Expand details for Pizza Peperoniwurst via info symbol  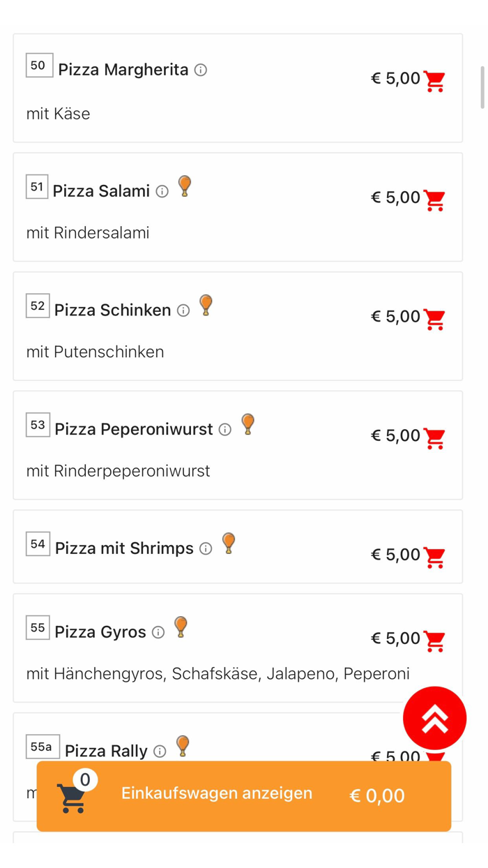pos(224,430)
